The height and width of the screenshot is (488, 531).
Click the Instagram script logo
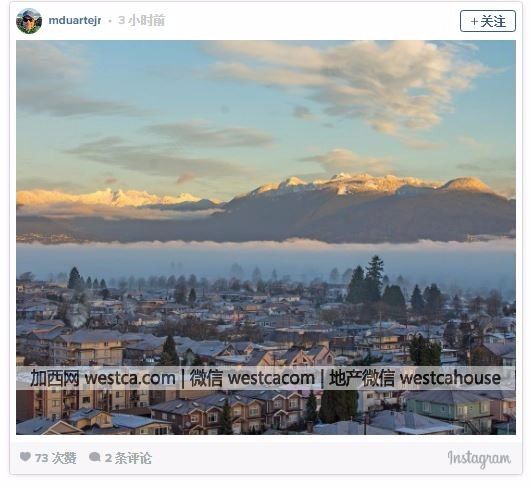tap(479, 459)
